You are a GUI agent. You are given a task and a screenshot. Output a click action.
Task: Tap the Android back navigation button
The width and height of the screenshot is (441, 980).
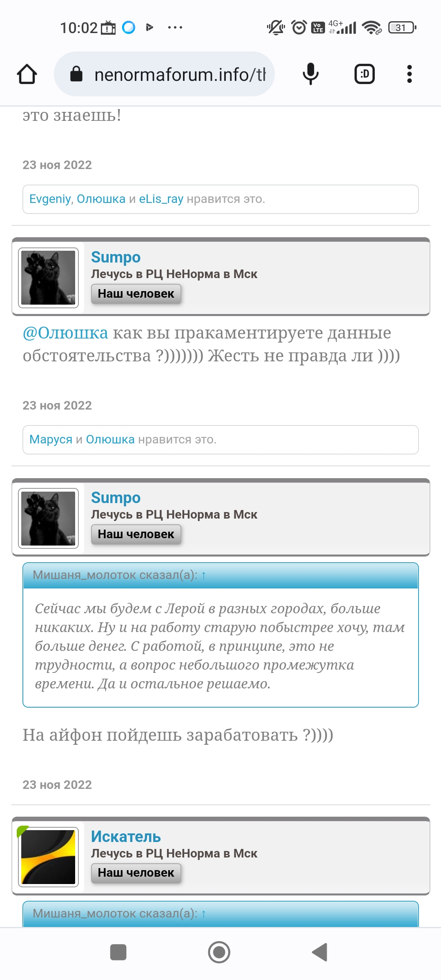click(320, 953)
